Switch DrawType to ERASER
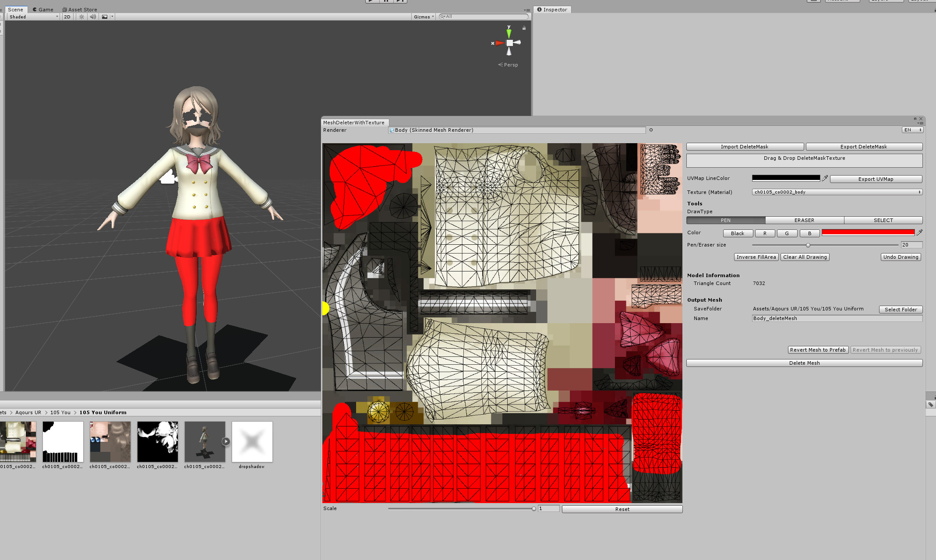The image size is (936, 560). coord(804,220)
